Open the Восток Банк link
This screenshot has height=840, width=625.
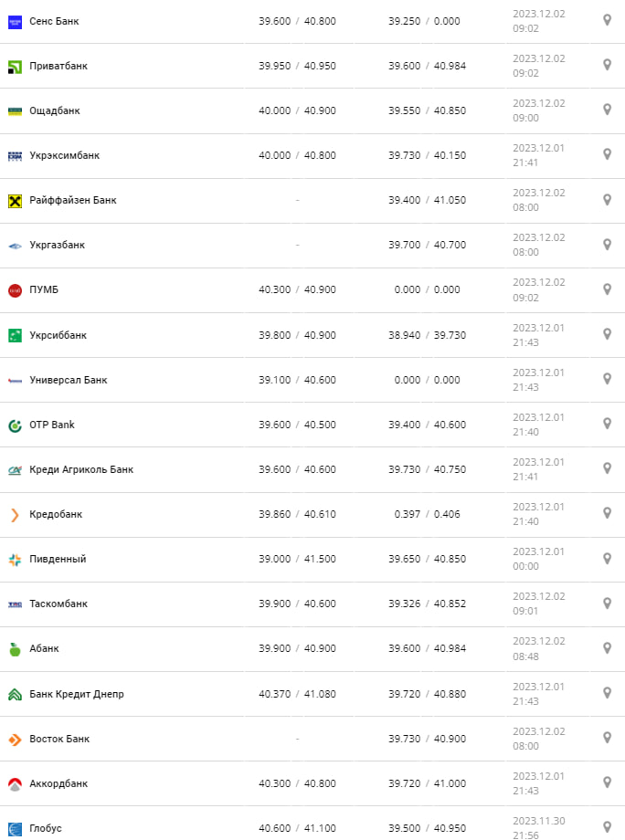pos(59,739)
